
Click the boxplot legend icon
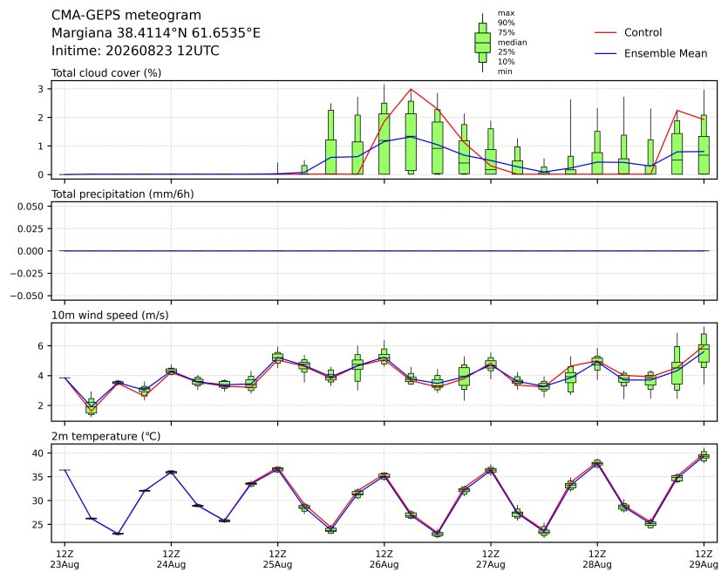(483, 43)
